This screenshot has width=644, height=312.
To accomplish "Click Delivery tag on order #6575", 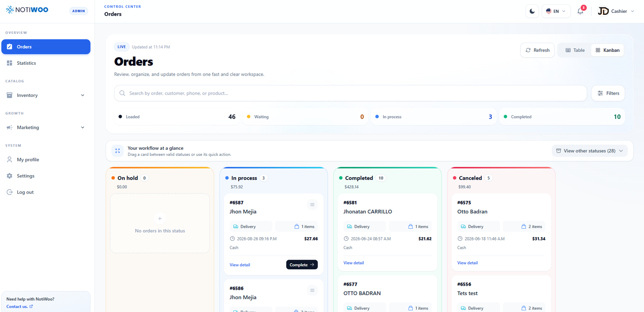I will [479, 227].
